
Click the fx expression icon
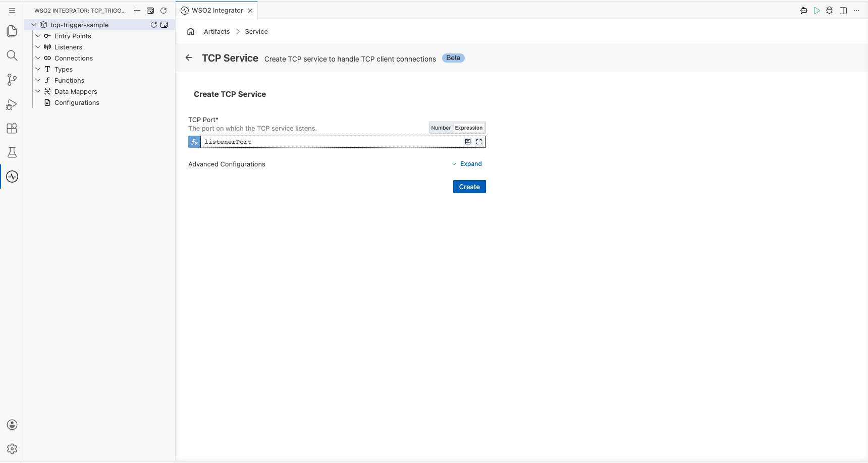click(194, 142)
